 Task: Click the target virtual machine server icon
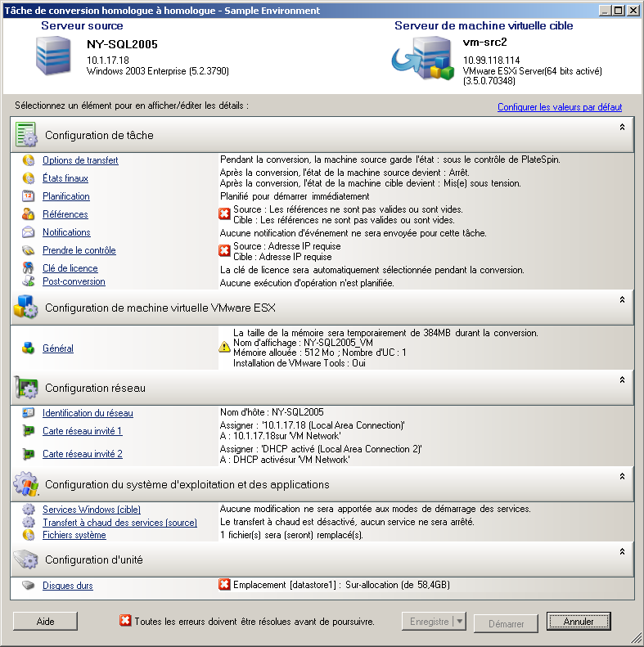coord(423,58)
